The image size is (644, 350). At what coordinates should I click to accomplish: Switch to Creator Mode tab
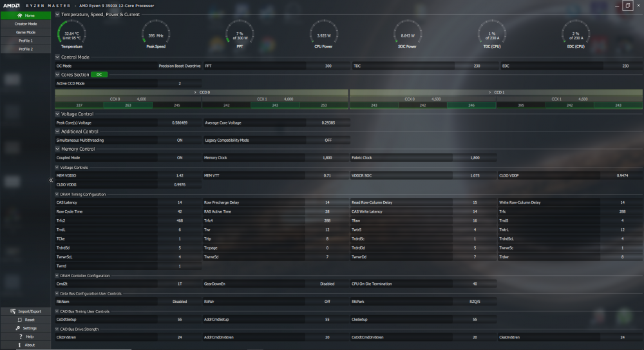click(26, 24)
